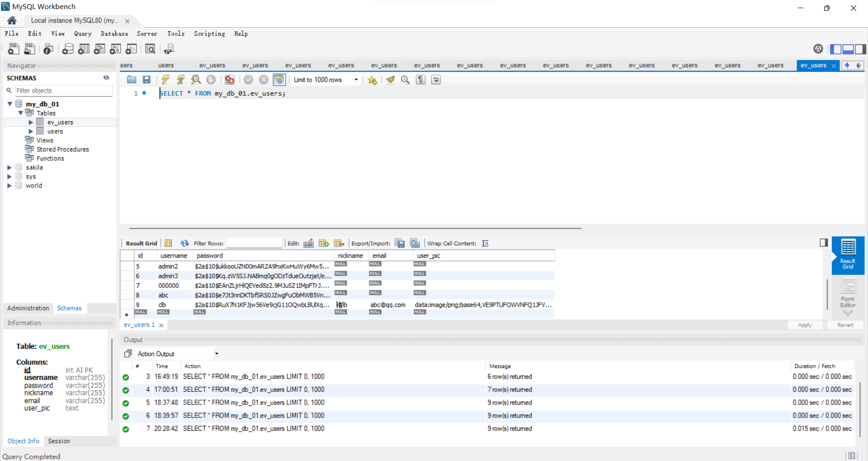Click the Filter Rows input field

pyautogui.click(x=254, y=243)
